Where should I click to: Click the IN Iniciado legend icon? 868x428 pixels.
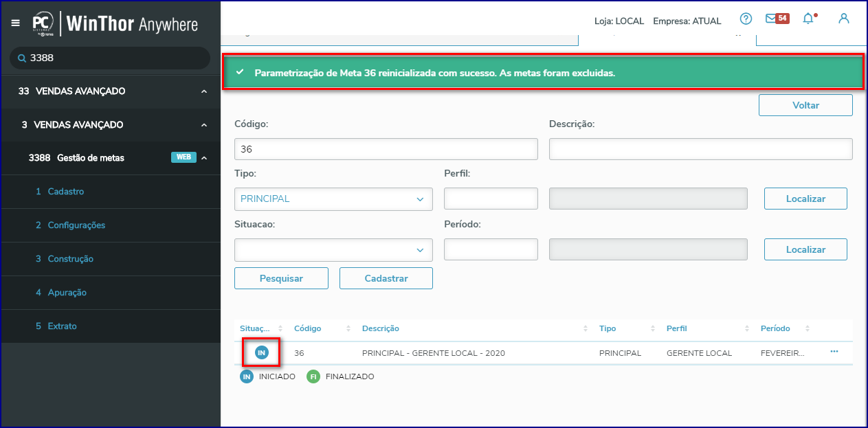tap(247, 376)
